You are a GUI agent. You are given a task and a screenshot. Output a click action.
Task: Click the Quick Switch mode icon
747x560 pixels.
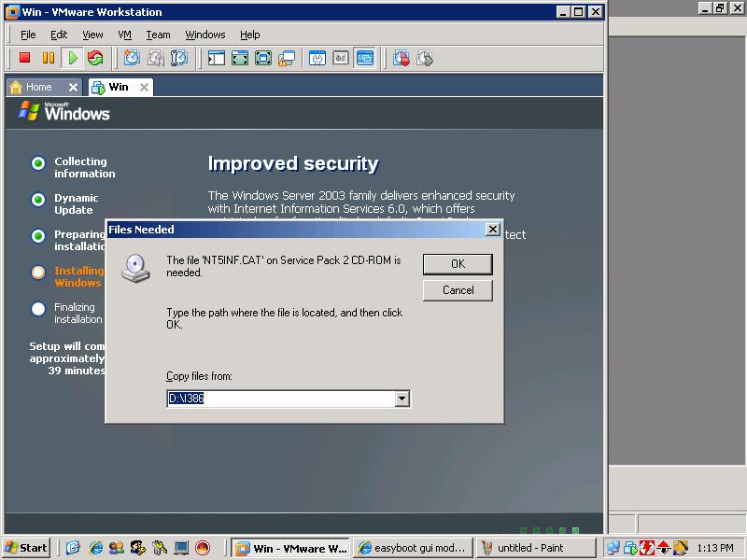click(x=263, y=58)
